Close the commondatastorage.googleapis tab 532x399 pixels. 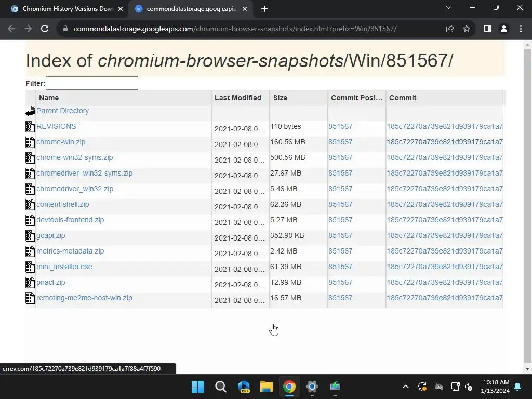pos(244,9)
